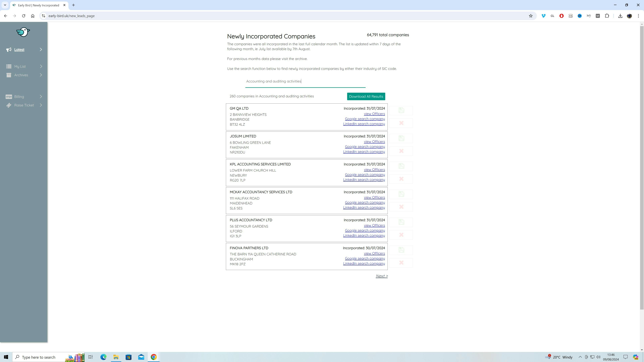The width and height of the screenshot is (644, 362).
Task: Click the Latest megaphone icon
Action: coord(9,49)
